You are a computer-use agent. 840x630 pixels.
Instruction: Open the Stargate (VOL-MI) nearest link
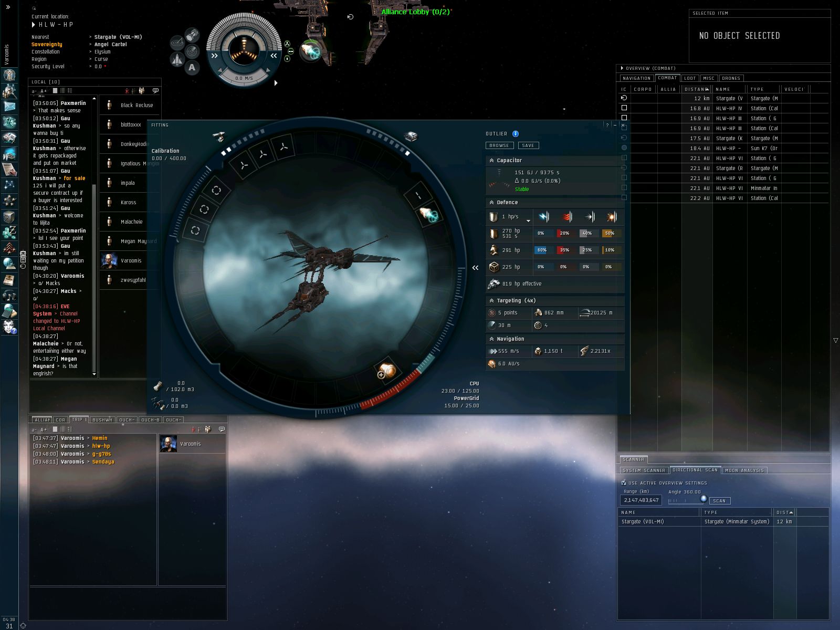click(118, 37)
